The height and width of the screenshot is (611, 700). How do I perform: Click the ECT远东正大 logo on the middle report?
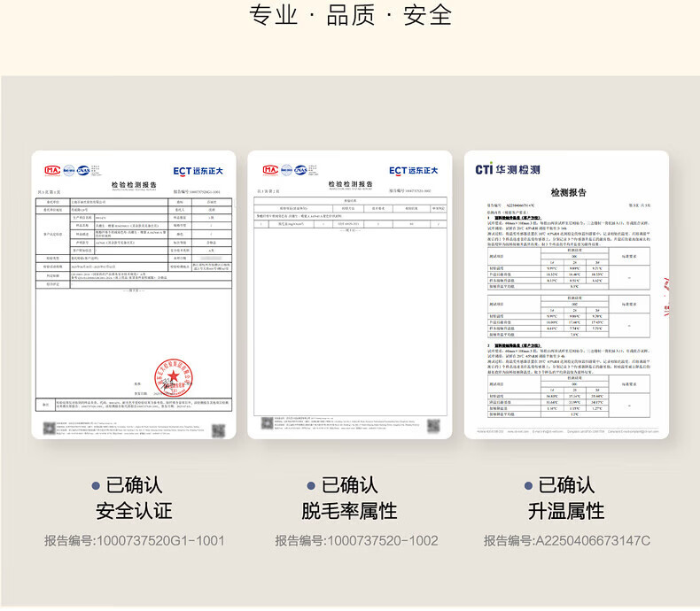[416, 170]
